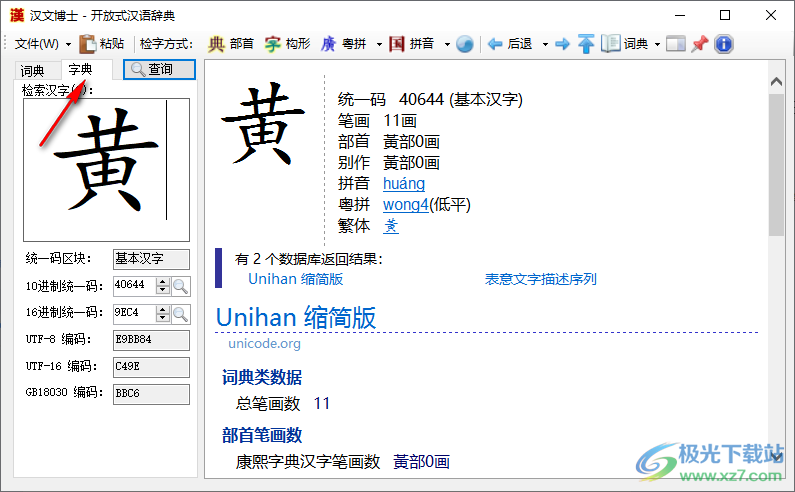Open back history dropdown after 后退

click(x=545, y=45)
